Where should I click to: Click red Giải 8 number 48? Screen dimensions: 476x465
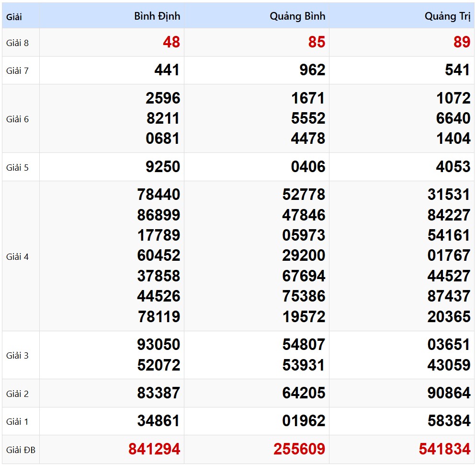171,42
